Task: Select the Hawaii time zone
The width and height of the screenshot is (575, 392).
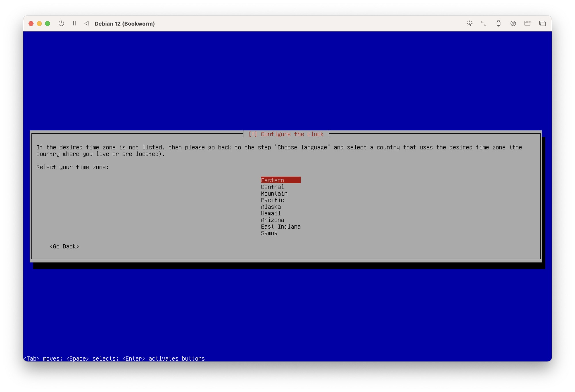Action: pos(271,213)
